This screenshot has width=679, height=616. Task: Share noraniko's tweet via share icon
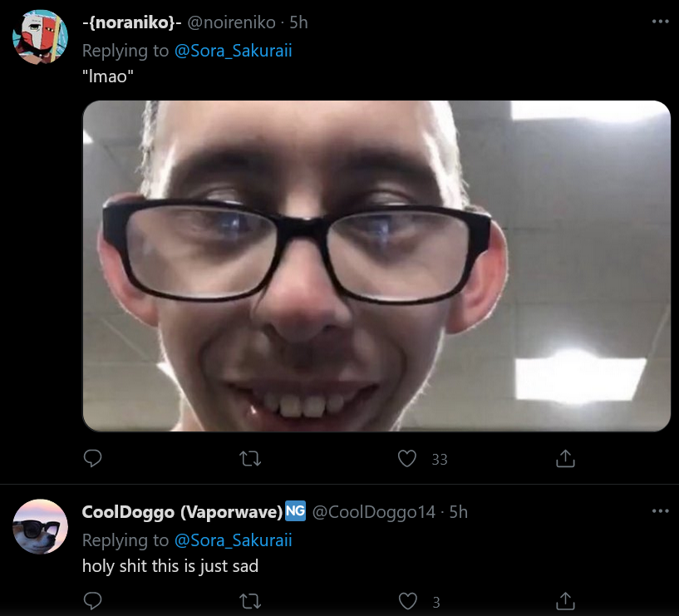click(565, 458)
